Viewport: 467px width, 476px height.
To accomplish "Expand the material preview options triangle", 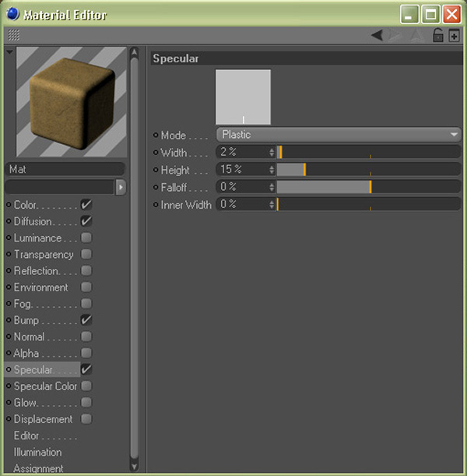I will click(x=9, y=52).
